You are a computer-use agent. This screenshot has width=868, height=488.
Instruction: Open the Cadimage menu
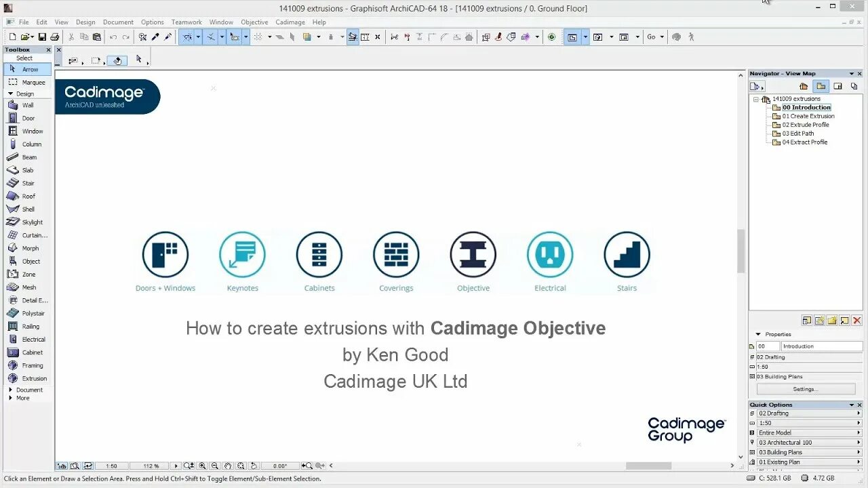290,22
